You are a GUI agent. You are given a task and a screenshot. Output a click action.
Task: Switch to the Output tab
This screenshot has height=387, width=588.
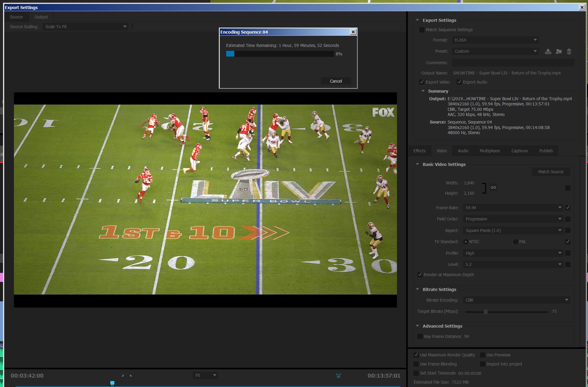coord(41,17)
